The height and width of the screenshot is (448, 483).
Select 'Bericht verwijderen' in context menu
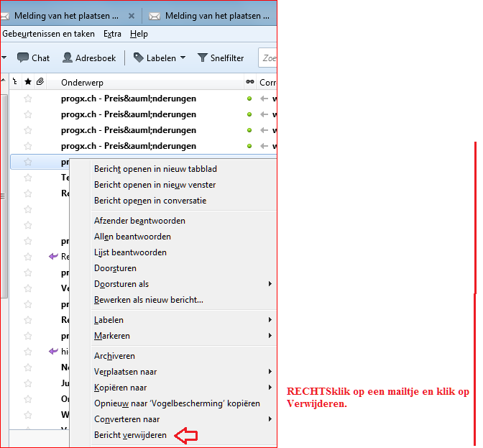[130, 435]
